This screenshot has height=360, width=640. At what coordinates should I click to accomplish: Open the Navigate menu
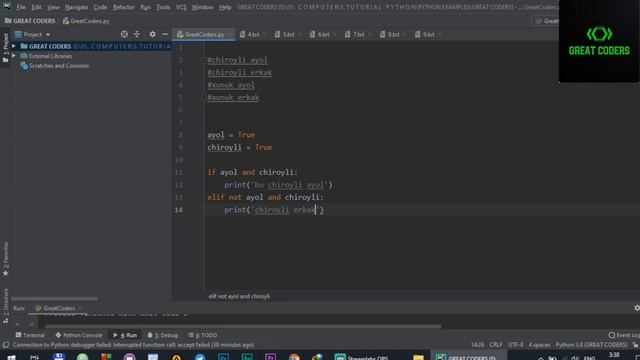(x=76, y=7)
